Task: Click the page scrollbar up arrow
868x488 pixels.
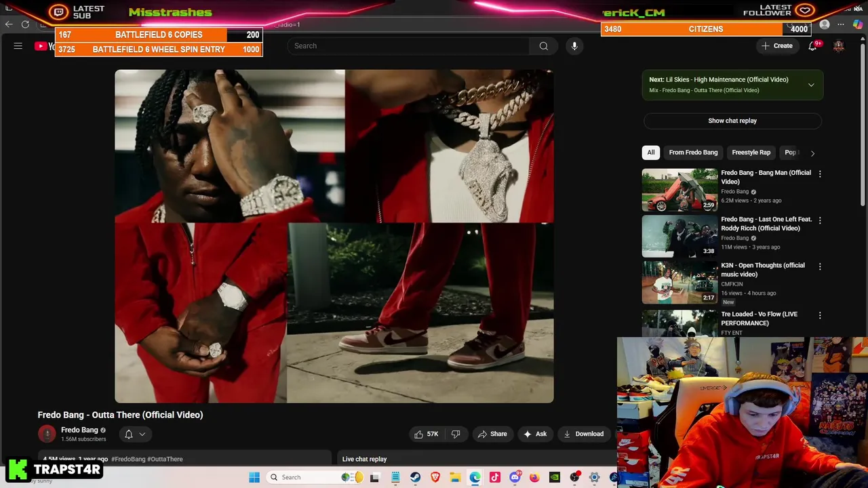Action: coord(863,40)
